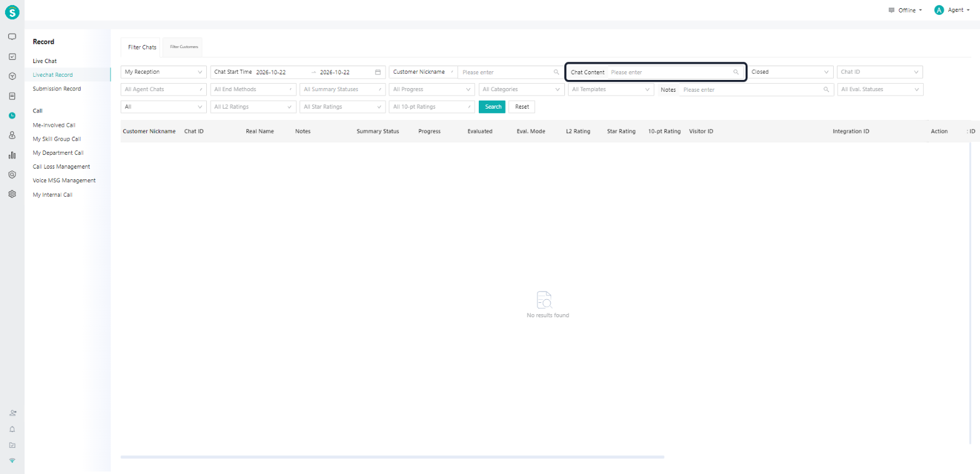The image size is (980, 474).
Task: Open the Chat ID dropdown
Action: point(880,72)
